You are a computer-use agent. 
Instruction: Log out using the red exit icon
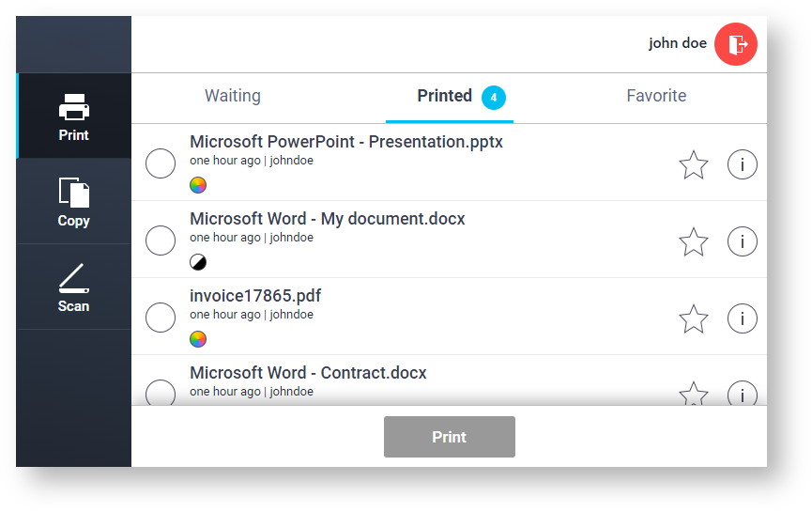735,44
